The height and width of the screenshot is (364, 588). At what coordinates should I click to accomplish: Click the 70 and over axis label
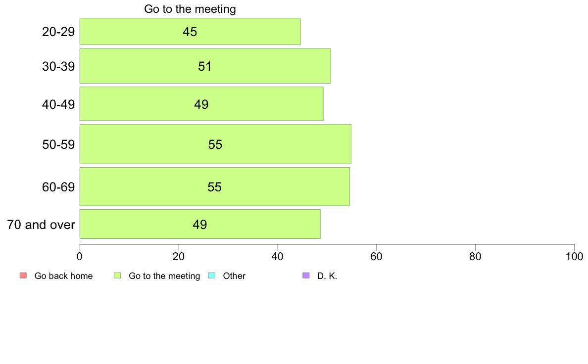pos(41,225)
